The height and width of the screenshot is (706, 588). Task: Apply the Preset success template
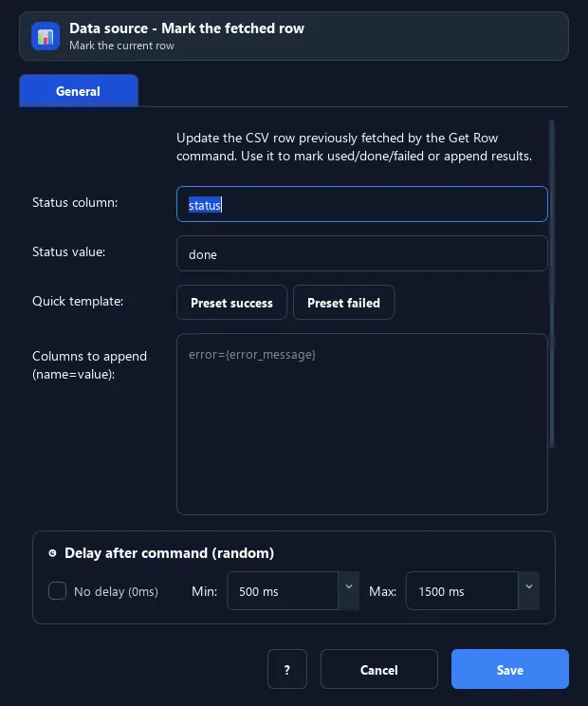point(231,303)
